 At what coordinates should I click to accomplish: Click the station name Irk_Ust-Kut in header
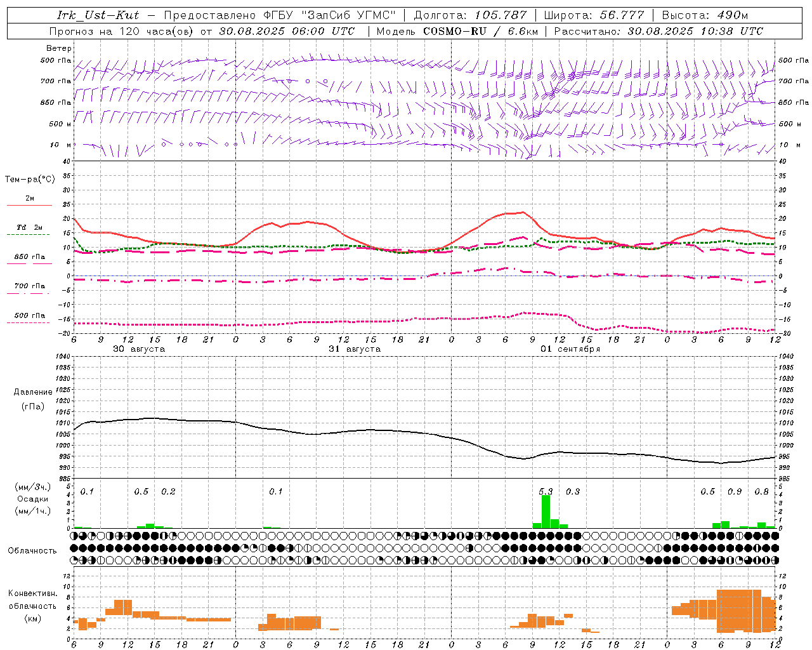point(98,15)
